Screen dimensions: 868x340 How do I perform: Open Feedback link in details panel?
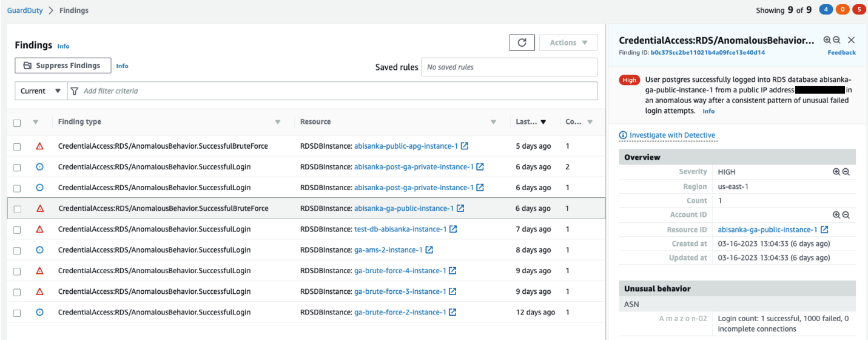tap(841, 53)
